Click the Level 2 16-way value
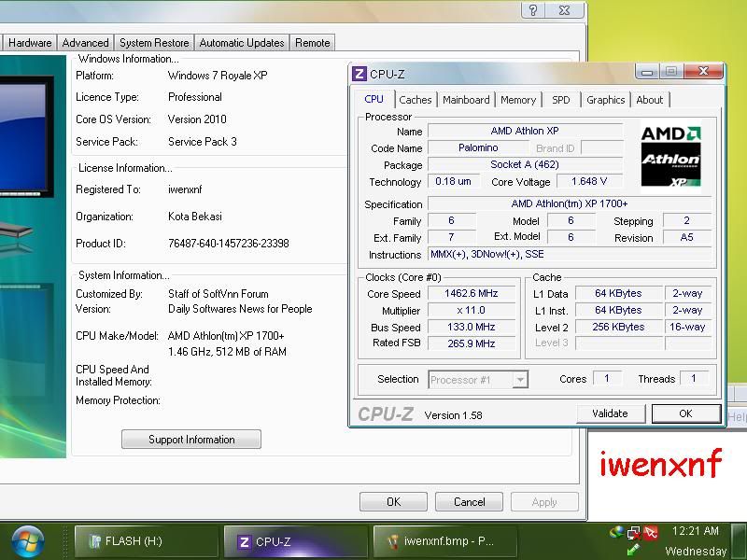The height and width of the screenshot is (560, 747). coord(687,328)
